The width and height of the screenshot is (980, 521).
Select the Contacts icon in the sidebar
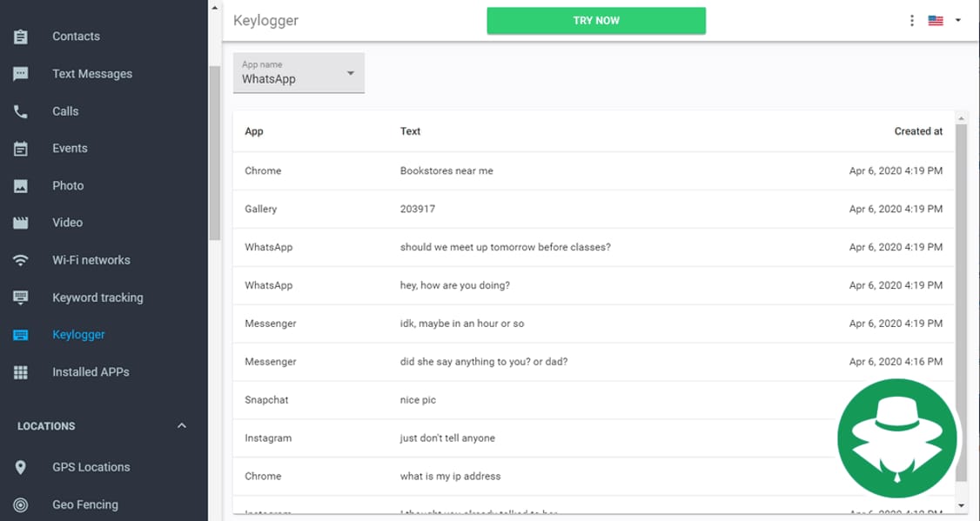(x=21, y=36)
